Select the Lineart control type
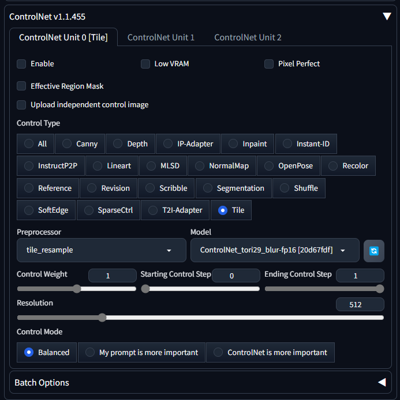Image resolution: width=400 pixels, height=400 pixels. [112, 166]
